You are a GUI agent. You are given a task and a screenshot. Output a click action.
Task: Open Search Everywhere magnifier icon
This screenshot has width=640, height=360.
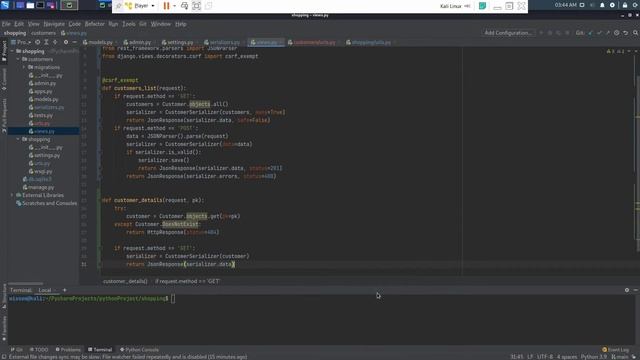point(636,33)
